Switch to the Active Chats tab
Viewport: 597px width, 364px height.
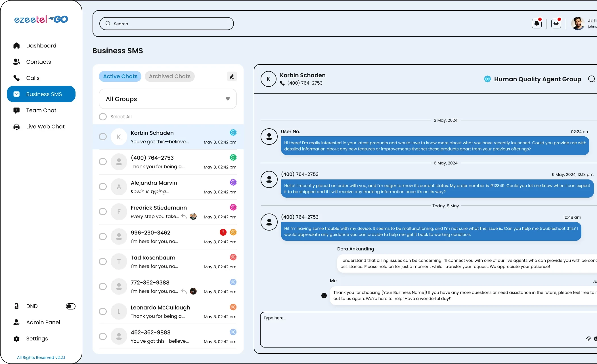(x=120, y=76)
